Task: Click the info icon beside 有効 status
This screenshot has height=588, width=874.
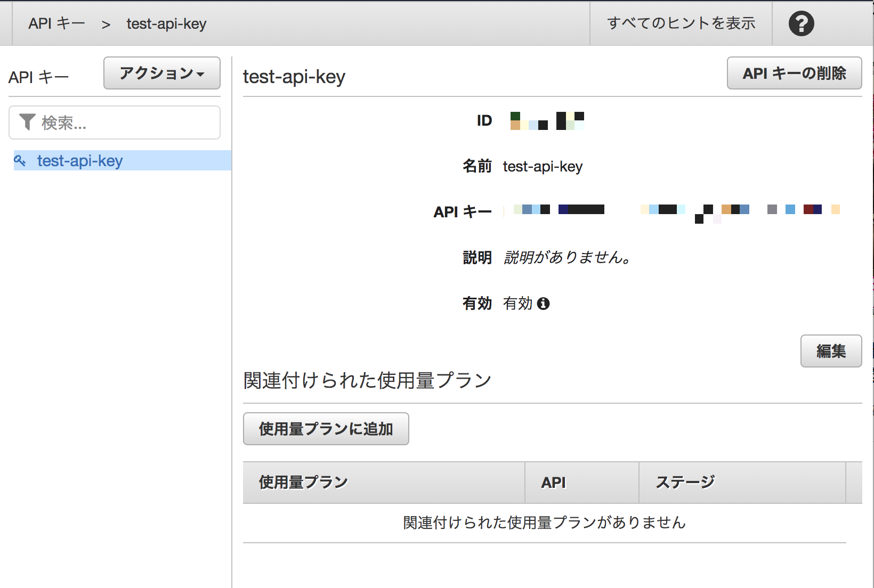Action: (x=543, y=304)
